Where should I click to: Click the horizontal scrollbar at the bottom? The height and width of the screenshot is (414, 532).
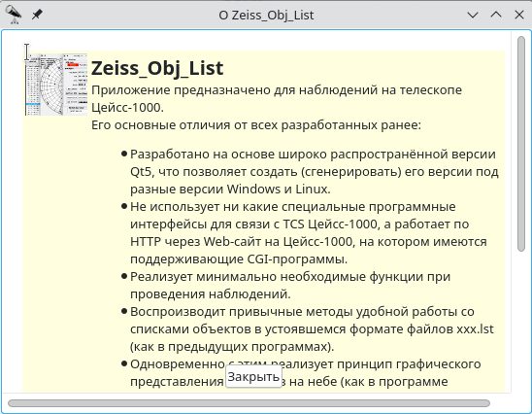(x=249, y=403)
